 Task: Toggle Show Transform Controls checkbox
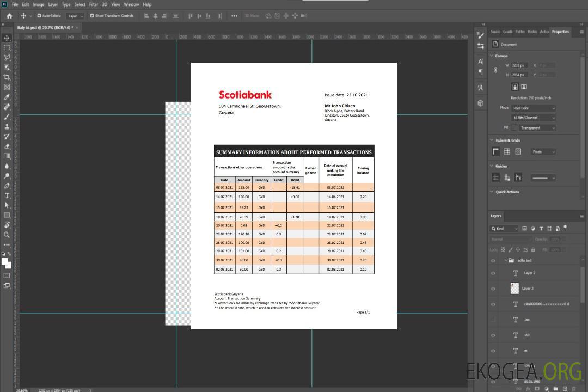pos(92,16)
